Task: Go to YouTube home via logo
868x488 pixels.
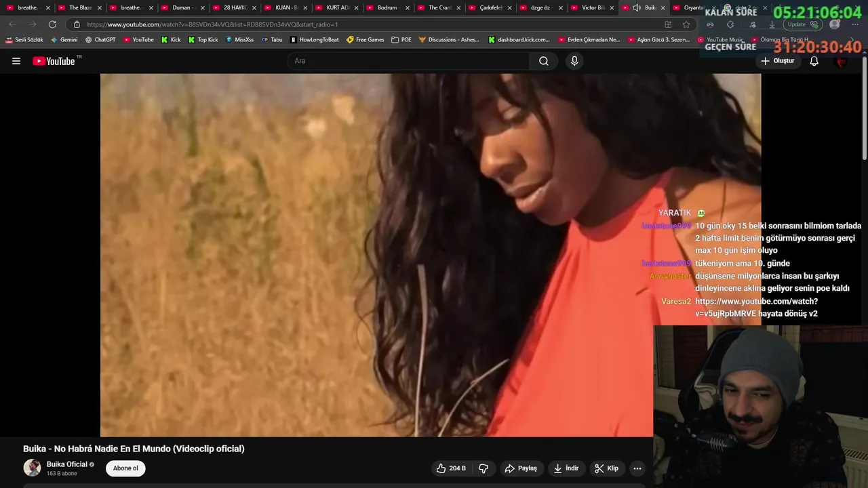Action: (x=54, y=61)
